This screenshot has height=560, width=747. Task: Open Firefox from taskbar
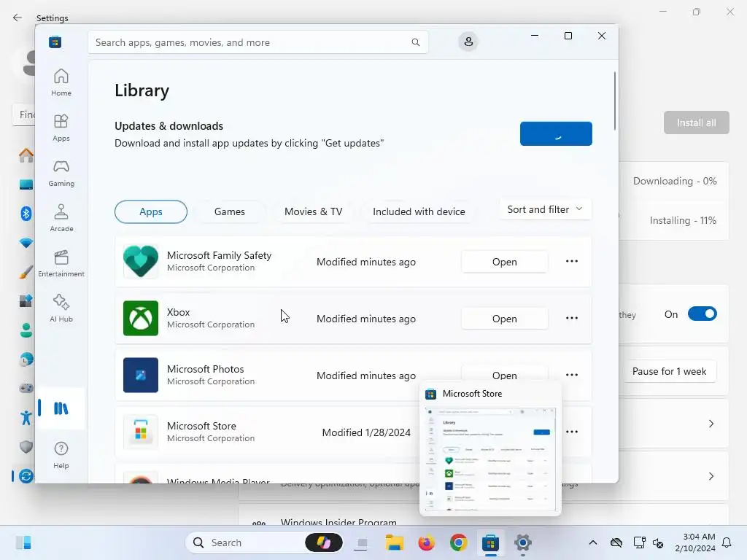pos(426,542)
